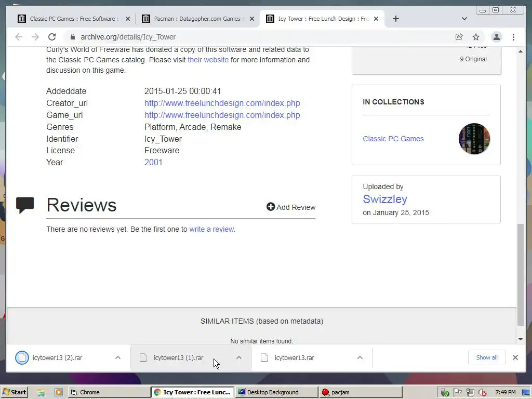Click the Identifier value Icy_Tower

[163, 139]
